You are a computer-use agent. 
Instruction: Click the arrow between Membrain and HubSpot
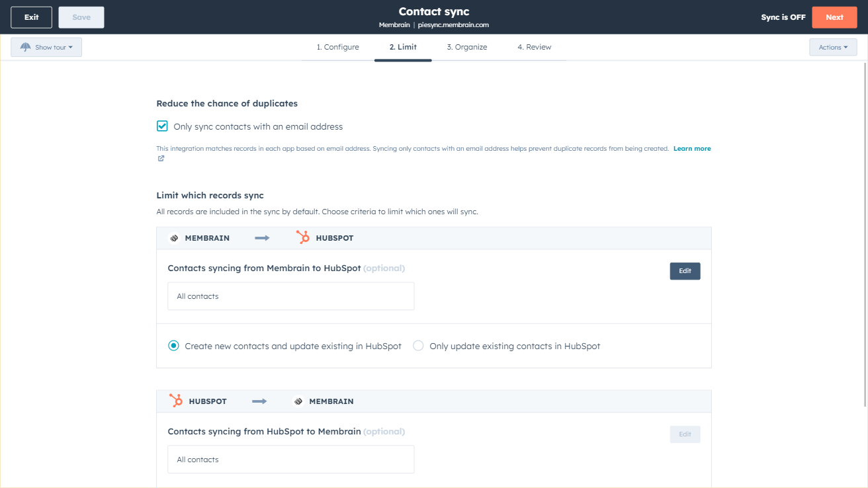coord(263,238)
